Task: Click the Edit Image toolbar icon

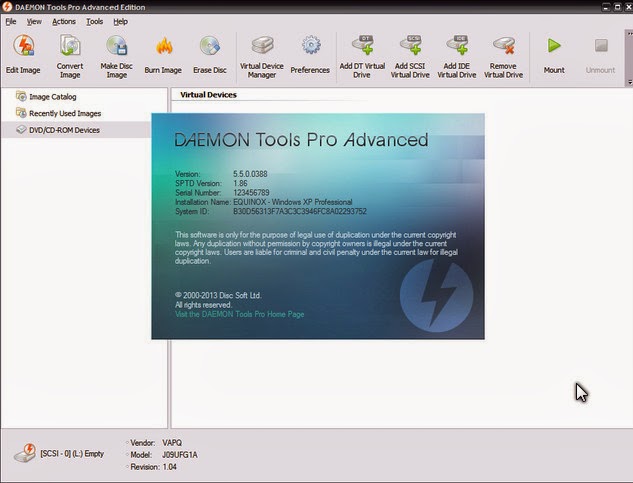Action: pyautogui.click(x=24, y=45)
